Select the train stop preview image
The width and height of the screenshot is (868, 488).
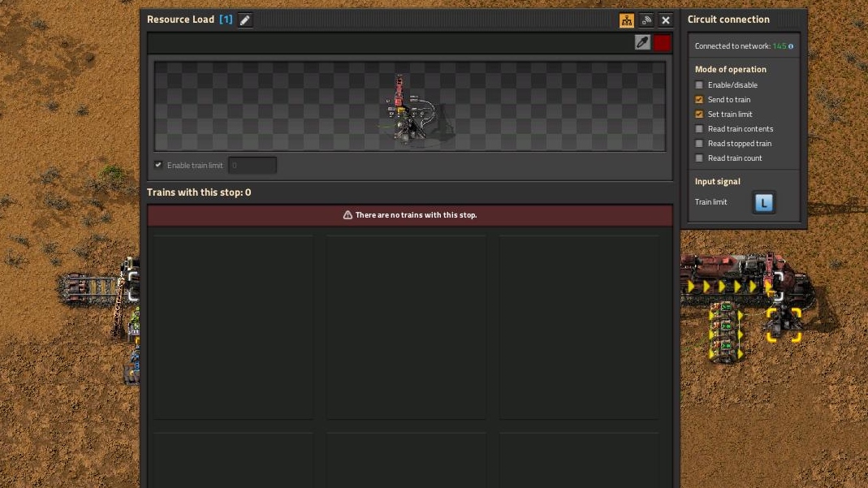(x=410, y=106)
